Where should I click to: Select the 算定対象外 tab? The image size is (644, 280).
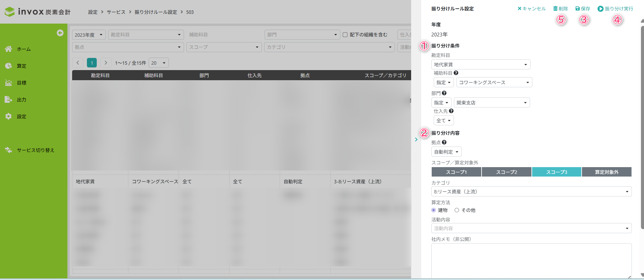(x=606, y=172)
